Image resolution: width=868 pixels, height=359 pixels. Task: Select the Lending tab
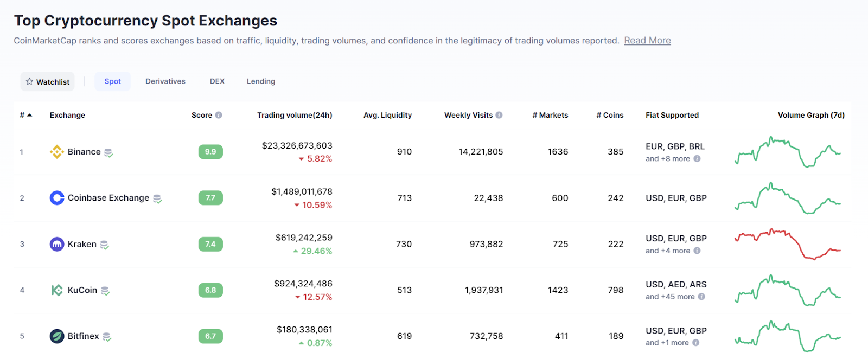(261, 81)
